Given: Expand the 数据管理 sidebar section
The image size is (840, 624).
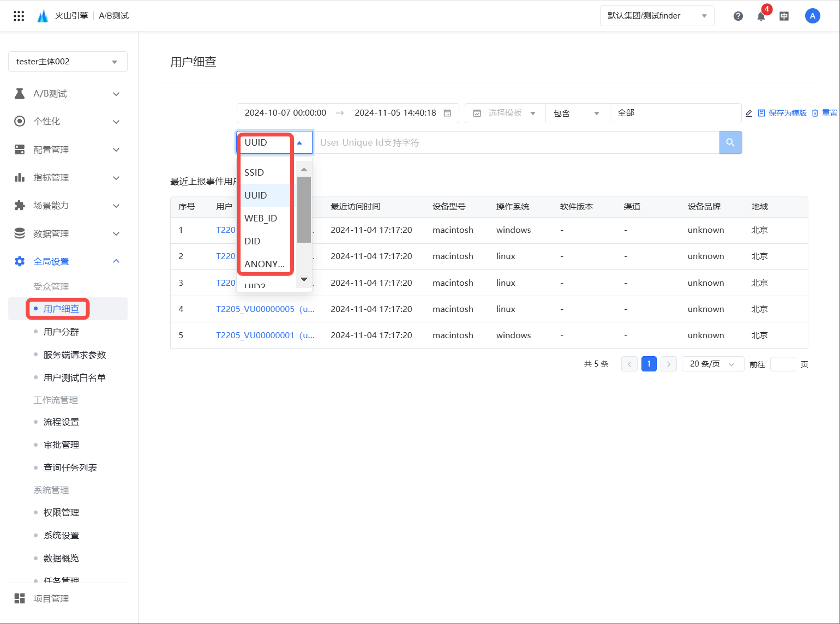Looking at the screenshot, I should (116, 233).
